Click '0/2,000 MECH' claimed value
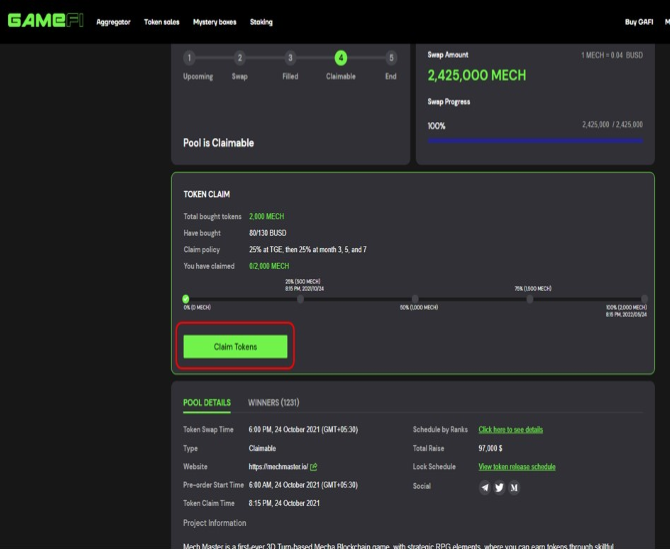Screen dimensions: 672x550 (x=269, y=266)
